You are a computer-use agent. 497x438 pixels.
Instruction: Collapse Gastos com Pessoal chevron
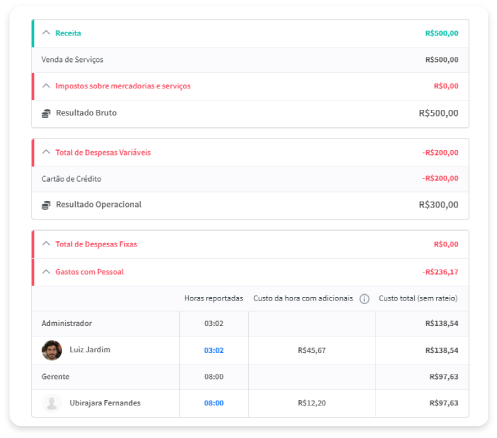pyautogui.click(x=46, y=272)
